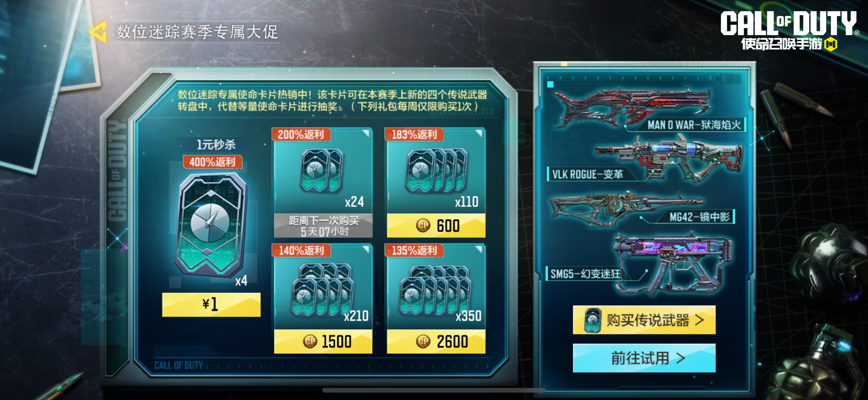
Task: Select the x24 card pack icon
Action: pyautogui.click(x=321, y=170)
